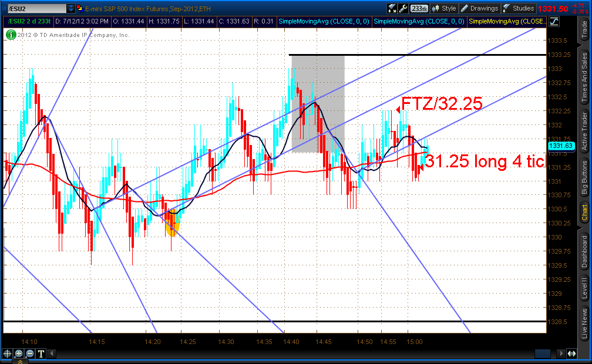The image size is (592, 364).
Task: Open the Style menu
Action: [x=445, y=8]
